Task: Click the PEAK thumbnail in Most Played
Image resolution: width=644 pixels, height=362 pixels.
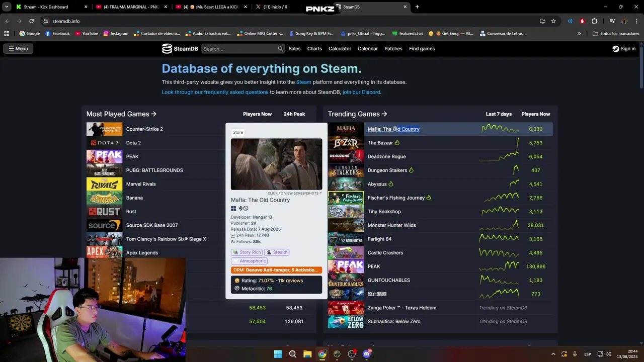Action: 104,156
